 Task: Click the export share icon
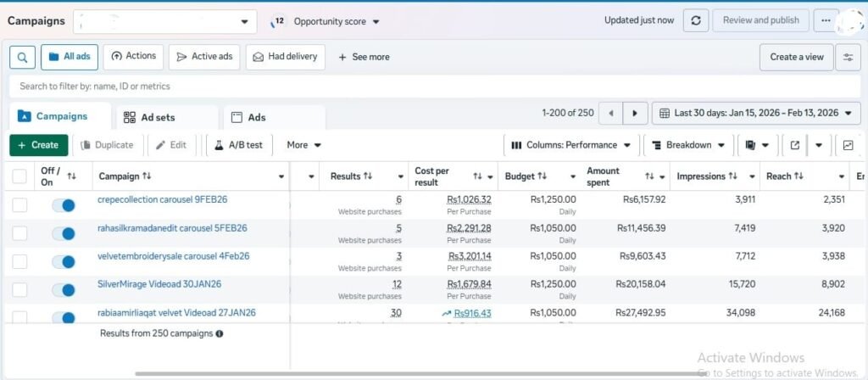point(794,145)
